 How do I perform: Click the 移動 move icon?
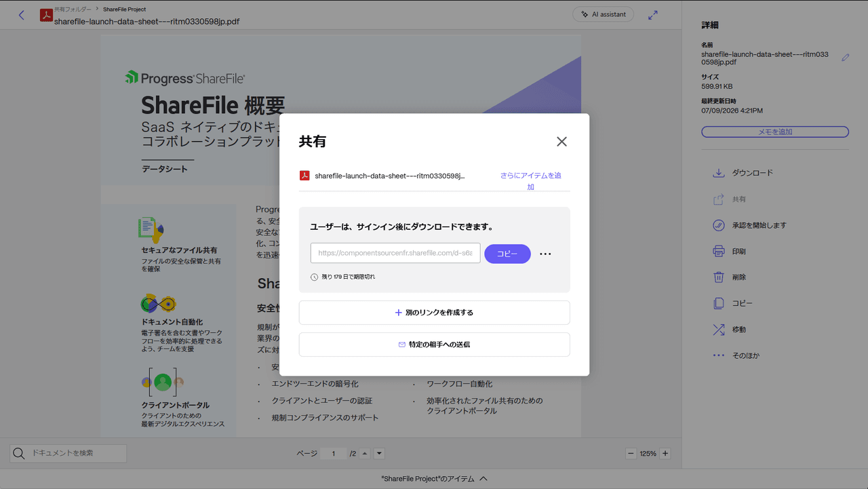[719, 330]
